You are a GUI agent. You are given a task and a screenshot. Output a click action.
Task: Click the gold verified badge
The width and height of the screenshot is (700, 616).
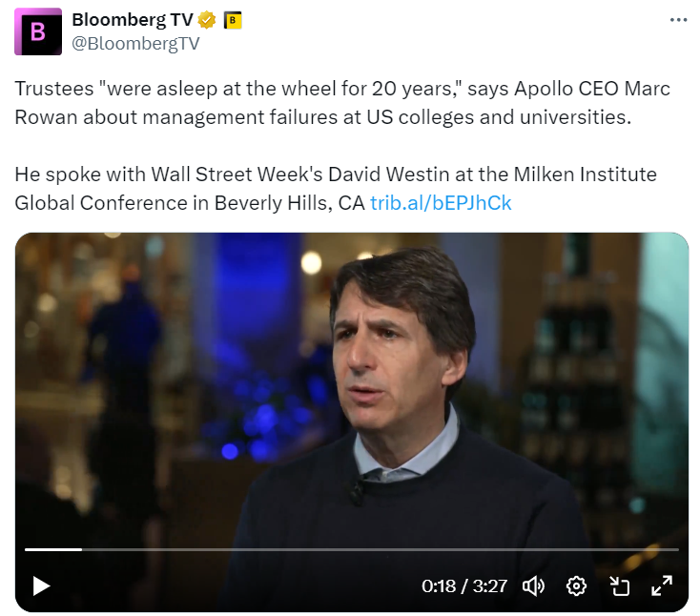(206, 20)
